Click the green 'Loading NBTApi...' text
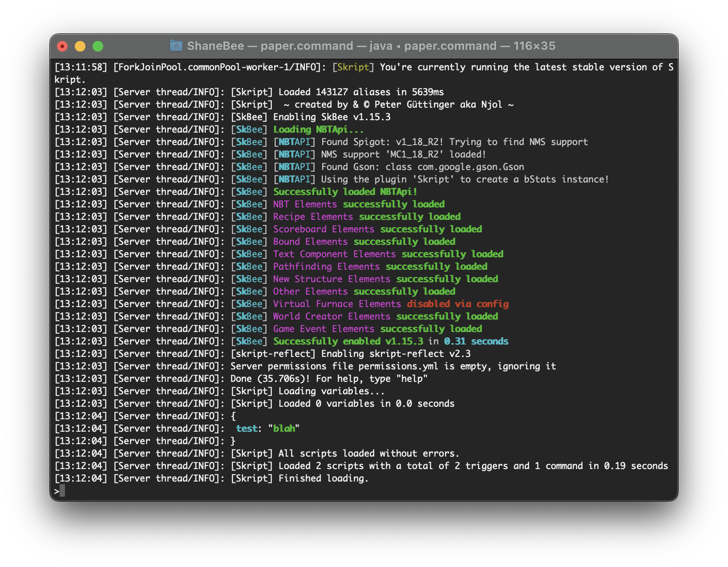The height and width of the screenshot is (567, 728). tap(319, 130)
